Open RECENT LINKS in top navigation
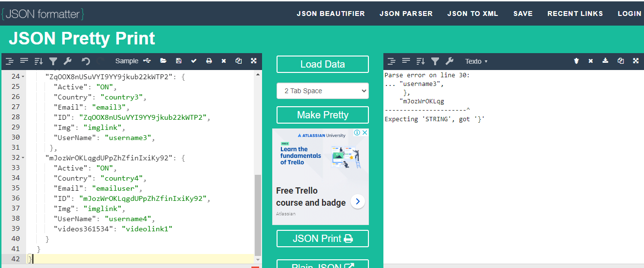The image size is (644, 268). click(575, 14)
